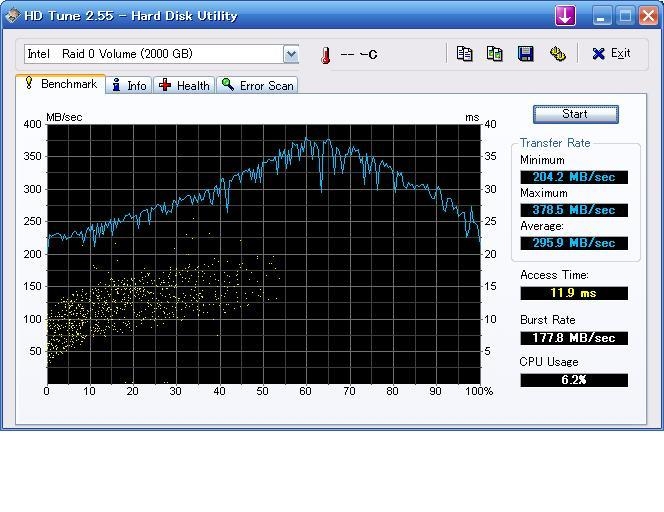This screenshot has height=512, width=664.
Task: Click the Burst Rate value 177.8 MB/sec
Action: tap(574, 338)
